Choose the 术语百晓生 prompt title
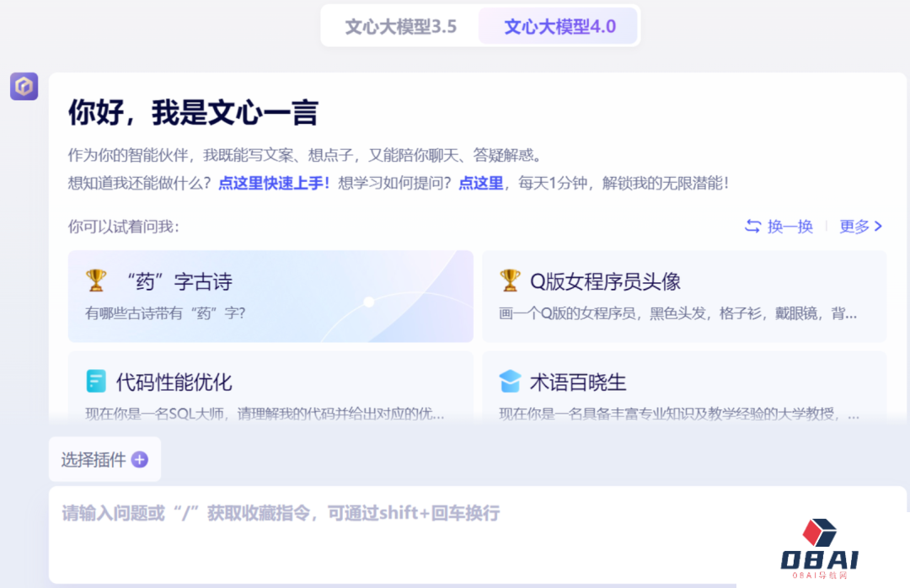This screenshot has height=588, width=910. coord(578,382)
